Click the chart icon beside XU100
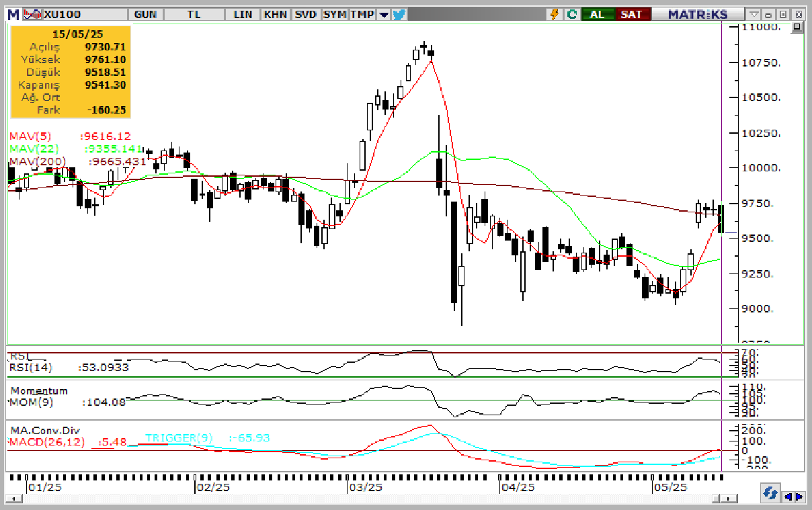The height and width of the screenshot is (510, 812). coord(32,13)
